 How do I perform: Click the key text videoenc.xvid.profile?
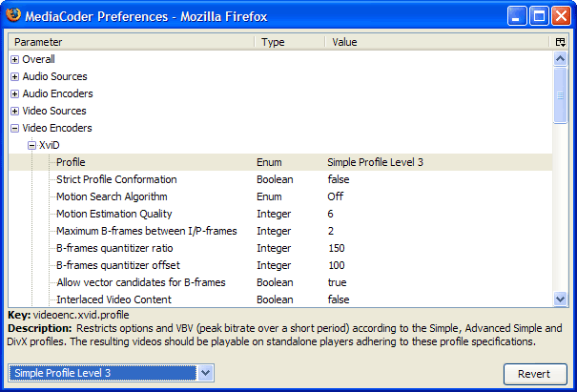point(81,316)
